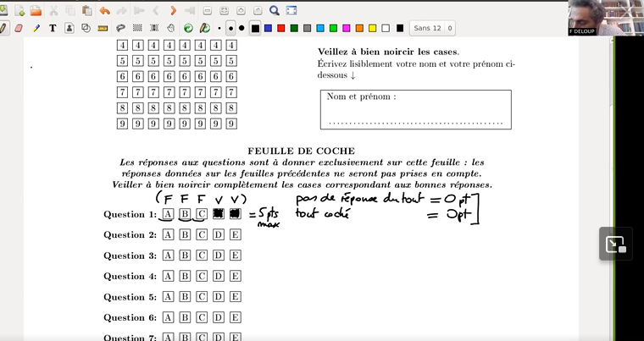Click box E in Question 4 row
644x341 pixels.
click(236, 276)
